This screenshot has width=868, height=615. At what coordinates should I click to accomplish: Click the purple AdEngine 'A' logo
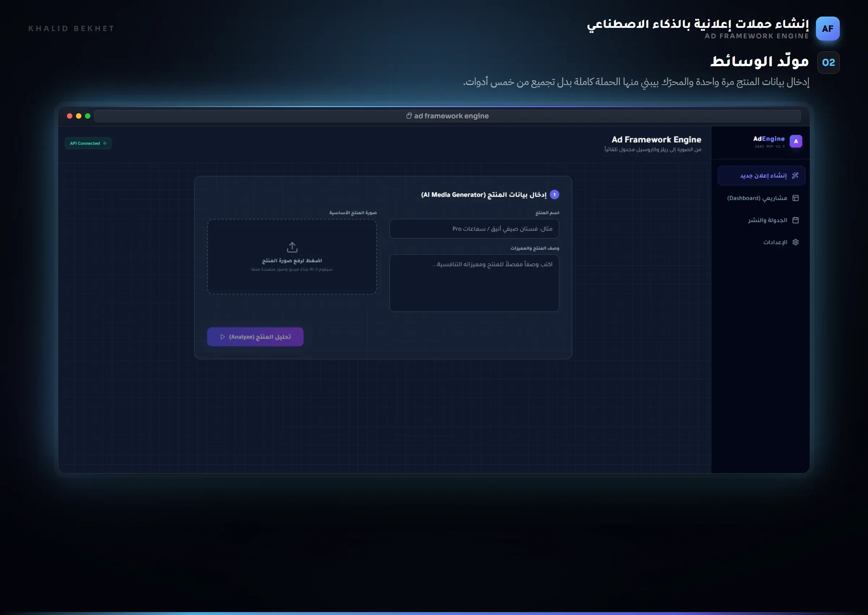796,141
